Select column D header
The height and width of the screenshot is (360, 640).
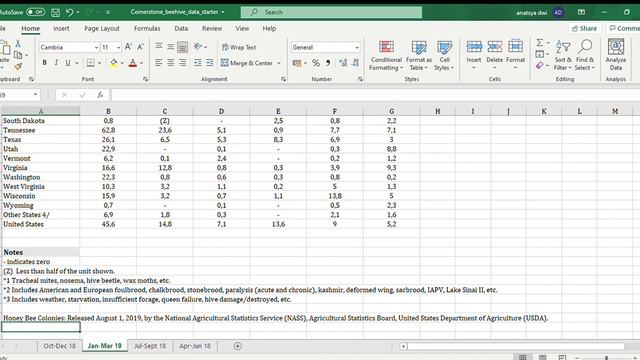coord(221,111)
